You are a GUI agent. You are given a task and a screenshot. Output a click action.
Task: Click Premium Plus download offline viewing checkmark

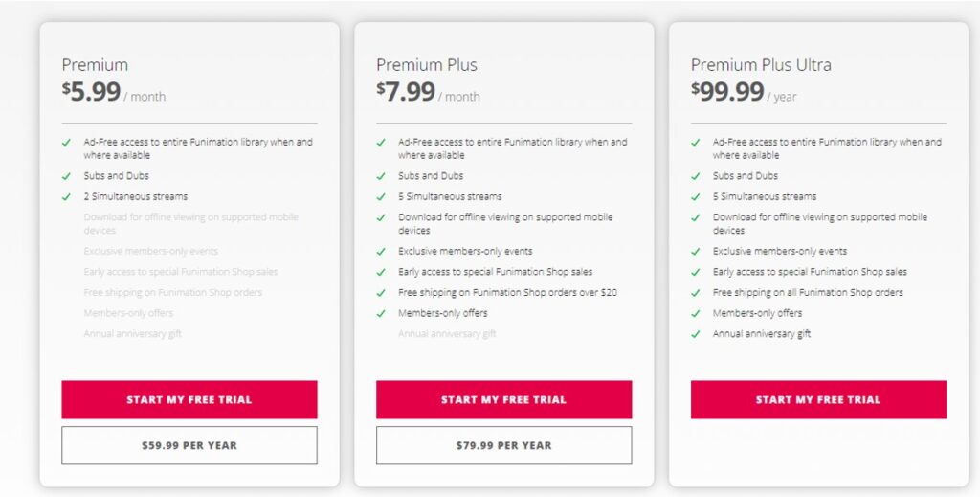[382, 217]
